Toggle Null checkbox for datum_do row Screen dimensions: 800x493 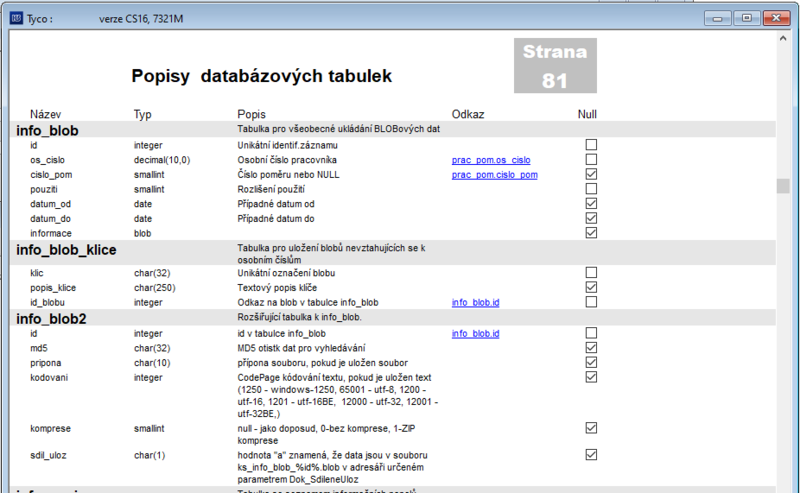point(591,218)
